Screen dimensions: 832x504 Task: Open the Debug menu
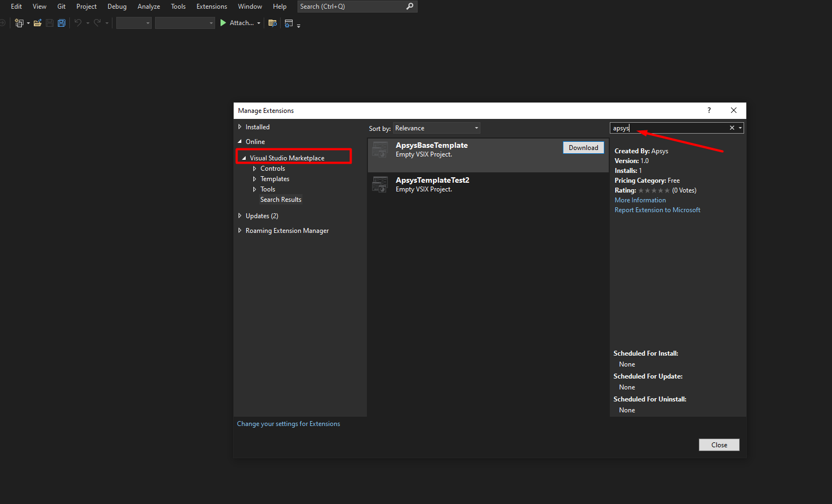tap(117, 7)
